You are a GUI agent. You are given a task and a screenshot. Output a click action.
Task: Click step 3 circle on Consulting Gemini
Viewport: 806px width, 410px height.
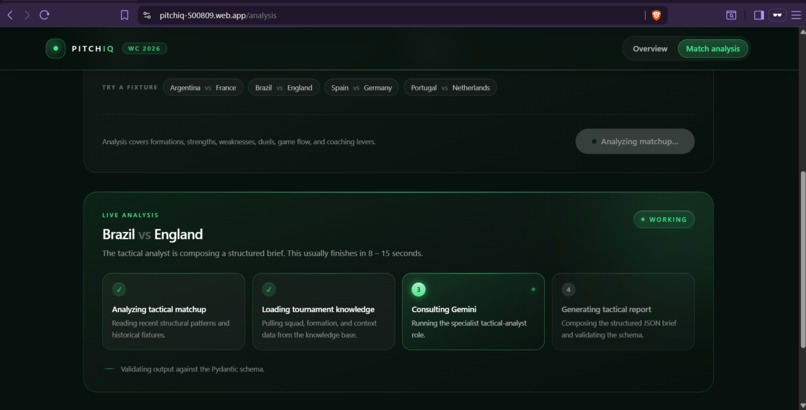pyautogui.click(x=418, y=289)
